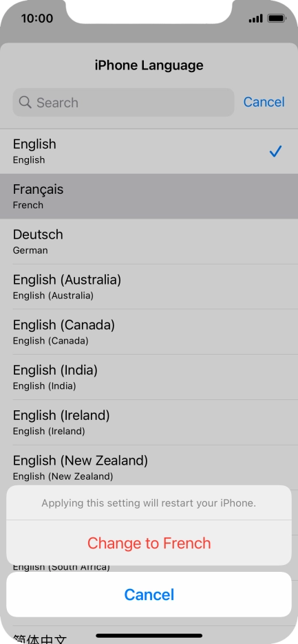The image size is (298, 644).
Task: Tap the blue checkmark beside English
Action: point(275,152)
